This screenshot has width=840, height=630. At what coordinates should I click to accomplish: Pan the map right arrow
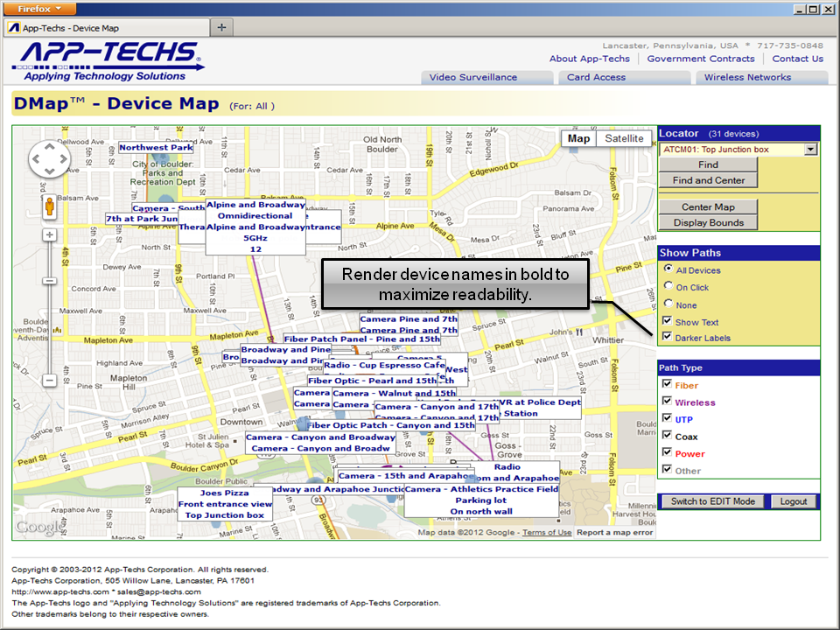coord(63,159)
